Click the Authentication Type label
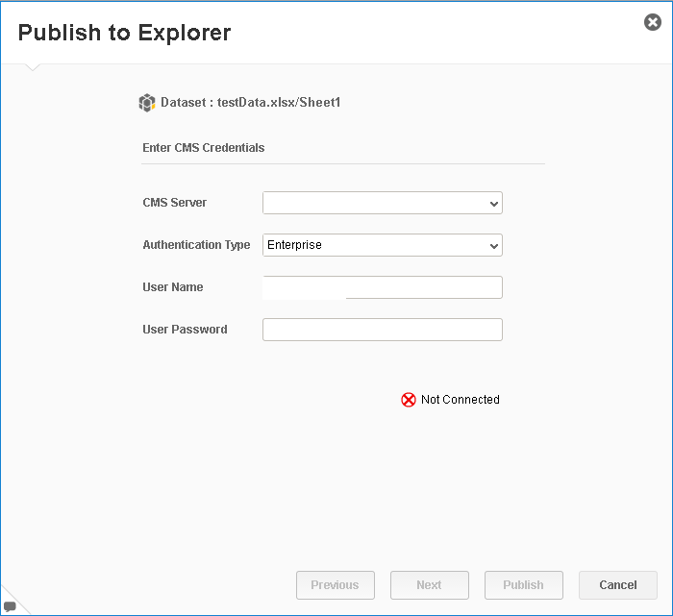 pyautogui.click(x=196, y=245)
